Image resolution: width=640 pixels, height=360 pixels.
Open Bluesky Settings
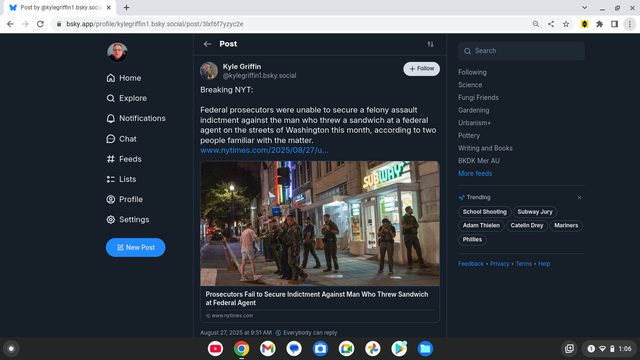128,220
